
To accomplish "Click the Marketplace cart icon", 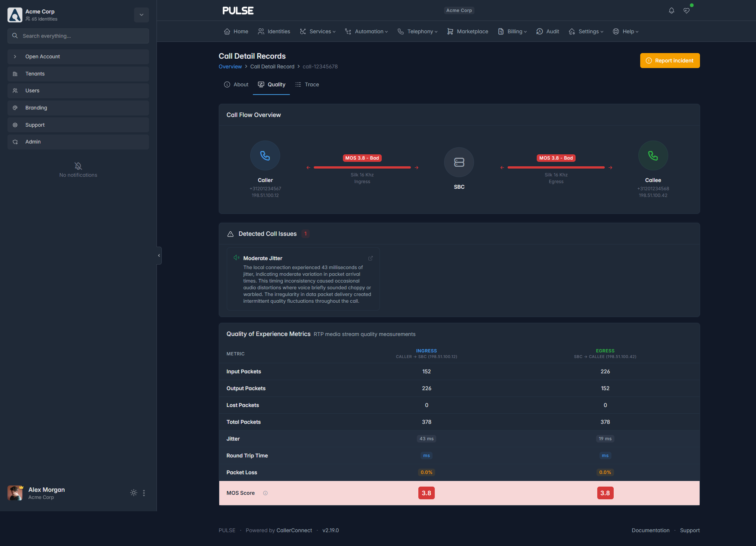I will pyautogui.click(x=450, y=31).
